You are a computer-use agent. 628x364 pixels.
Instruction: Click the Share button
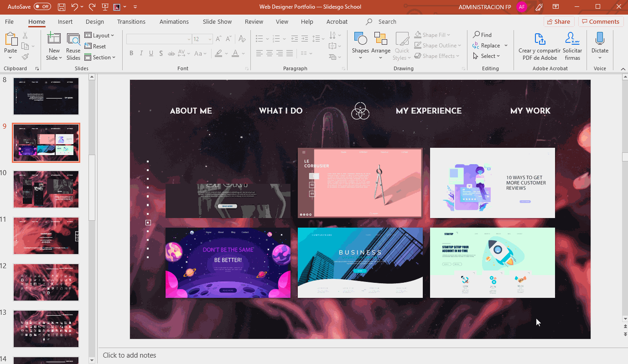tap(559, 21)
